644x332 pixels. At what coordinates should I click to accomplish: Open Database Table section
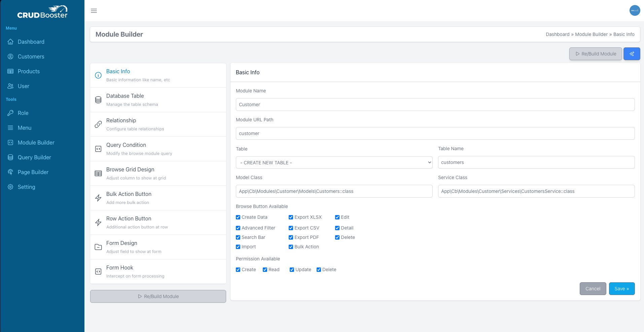pyautogui.click(x=158, y=100)
